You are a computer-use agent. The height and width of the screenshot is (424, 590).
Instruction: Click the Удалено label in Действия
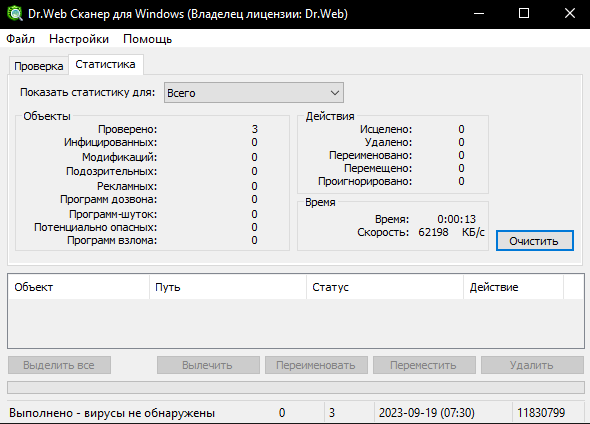click(x=388, y=142)
